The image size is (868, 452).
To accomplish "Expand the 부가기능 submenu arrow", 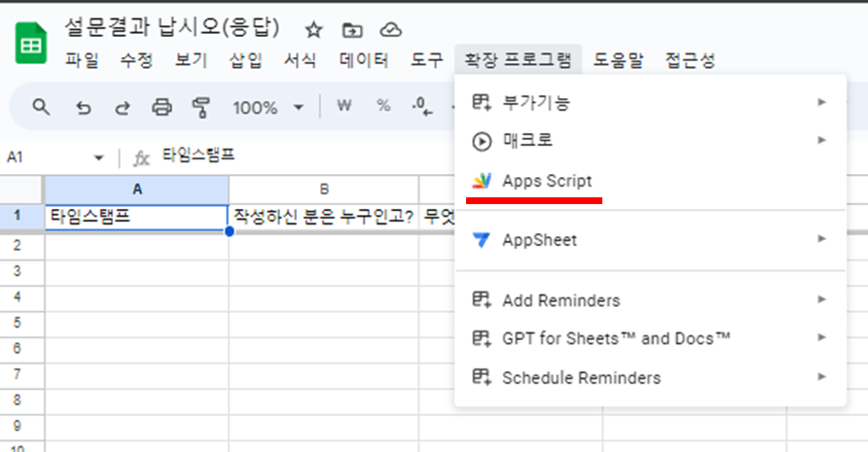I will pyautogui.click(x=821, y=102).
